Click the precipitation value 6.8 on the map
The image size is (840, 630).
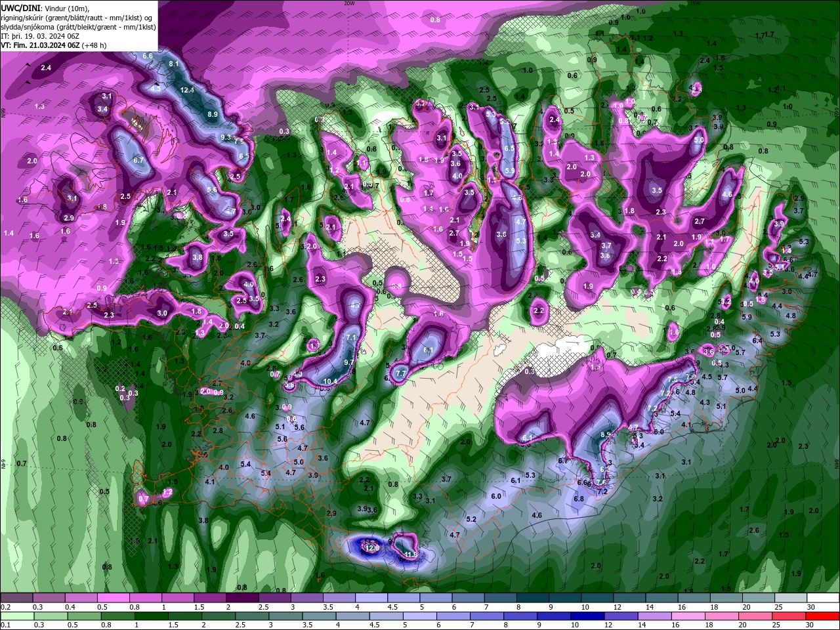point(579,499)
